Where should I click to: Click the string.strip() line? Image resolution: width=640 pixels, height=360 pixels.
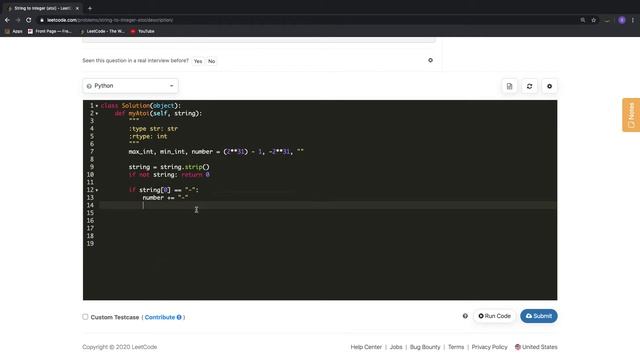(169, 167)
